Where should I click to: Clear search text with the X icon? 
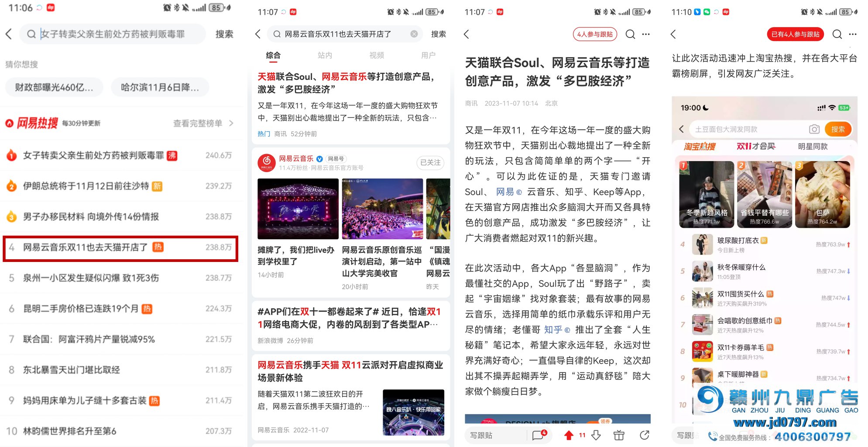(x=414, y=34)
